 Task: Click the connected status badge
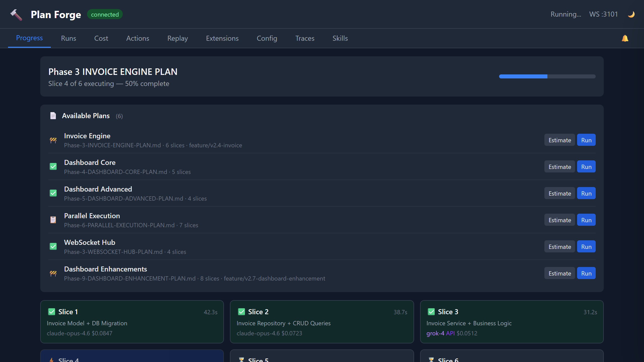(105, 14)
